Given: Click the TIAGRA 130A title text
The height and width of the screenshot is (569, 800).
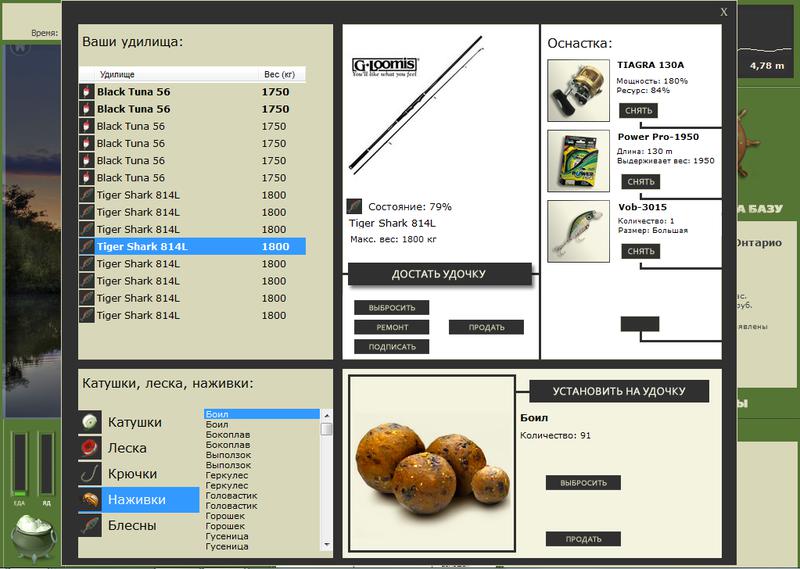Looking at the screenshot, I should pos(650,65).
